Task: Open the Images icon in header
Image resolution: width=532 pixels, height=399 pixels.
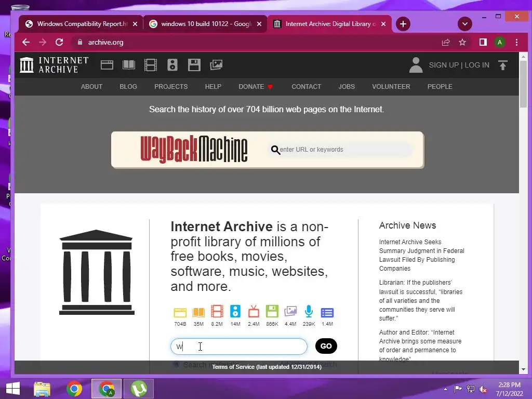Action: (216, 65)
